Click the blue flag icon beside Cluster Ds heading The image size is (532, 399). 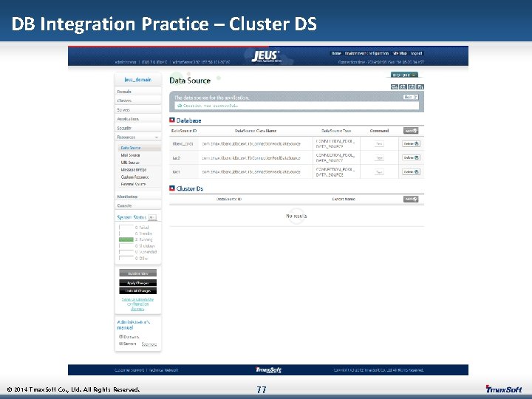pos(172,188)
